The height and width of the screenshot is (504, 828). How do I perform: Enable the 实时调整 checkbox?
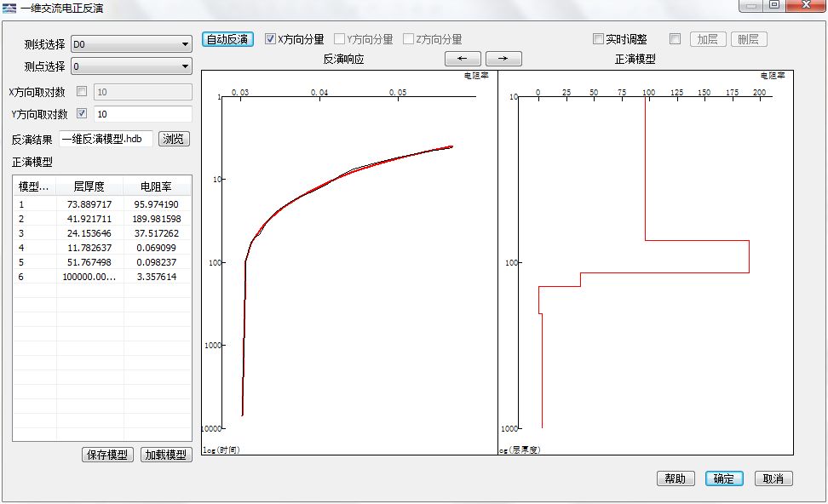point(598,39)
